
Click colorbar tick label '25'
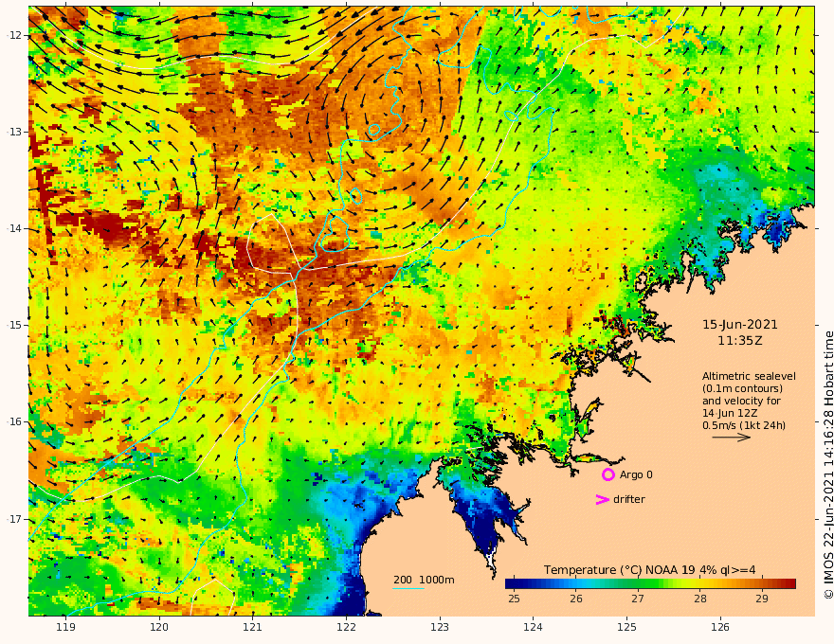(x=514, y=599)
